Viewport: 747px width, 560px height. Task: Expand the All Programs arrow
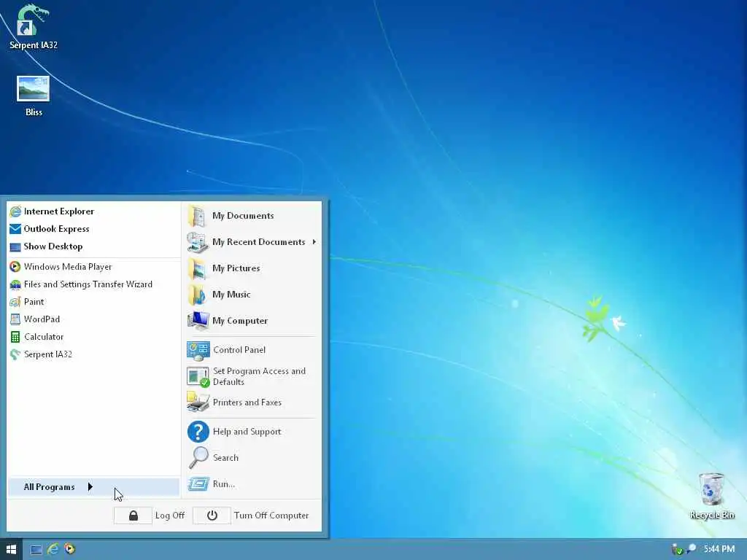click(x=90, y=486)
